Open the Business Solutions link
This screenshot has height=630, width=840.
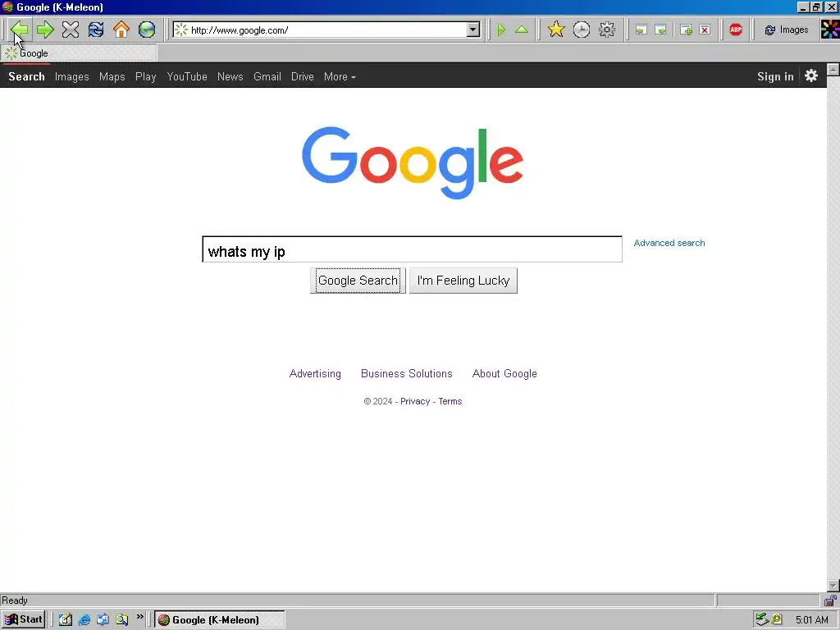point(407,373)
